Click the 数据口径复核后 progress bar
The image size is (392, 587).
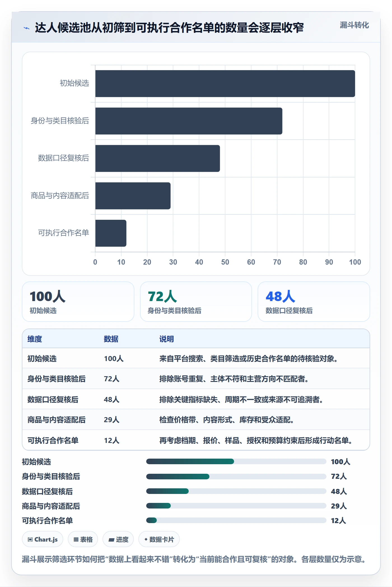click(236, 491)
